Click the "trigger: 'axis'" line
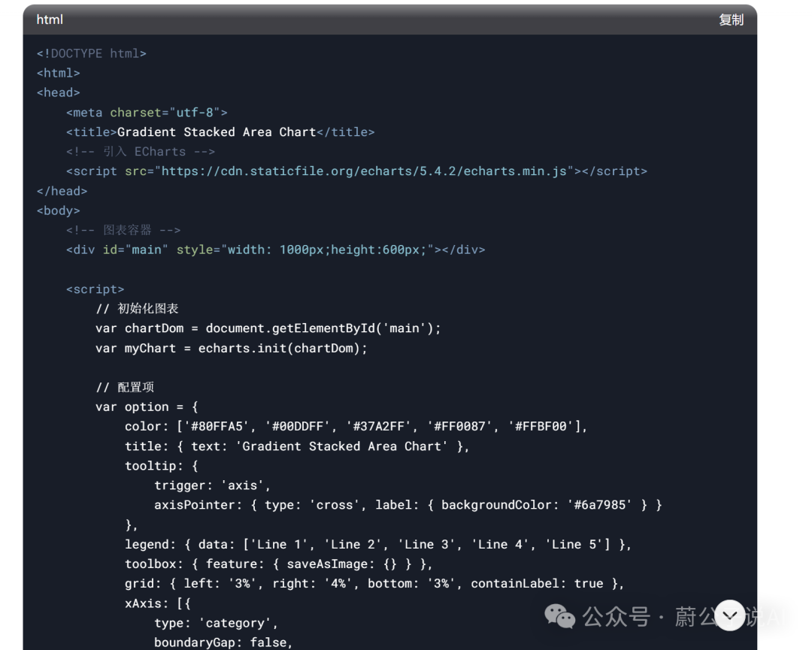This screenshot has height=650, width=812. (212, 485)
